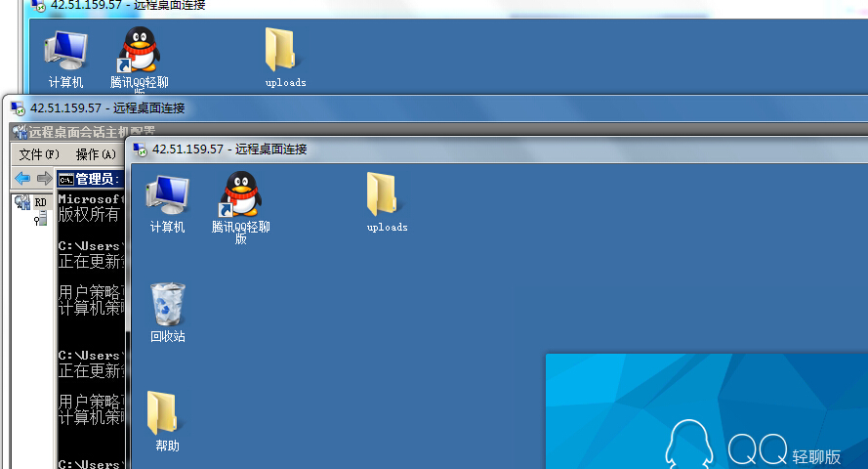Click the 远程桌面会话主机配置 window icon
This screenshot has width=868, height=469.
(20, 132)
